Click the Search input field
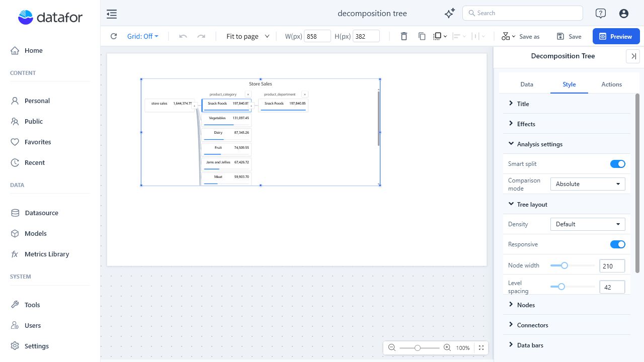Screen dimensions: 644x362 (522, 13)
